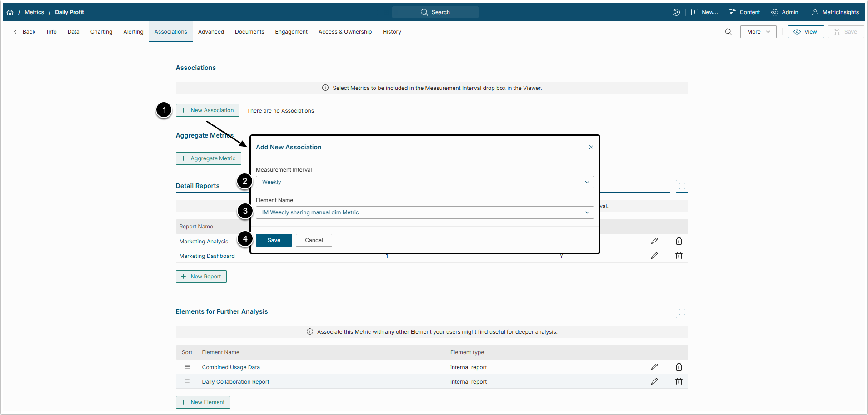The height and width of the screenshot is (415, 868).
Task: Close the Add New Association dialog
Action: [591, 147]
